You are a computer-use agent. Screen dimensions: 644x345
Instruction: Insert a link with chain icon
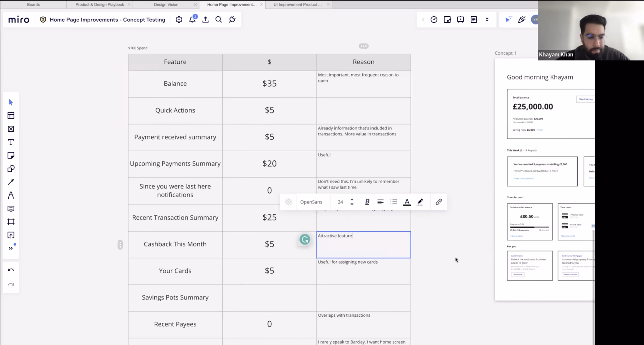(439, 202)
